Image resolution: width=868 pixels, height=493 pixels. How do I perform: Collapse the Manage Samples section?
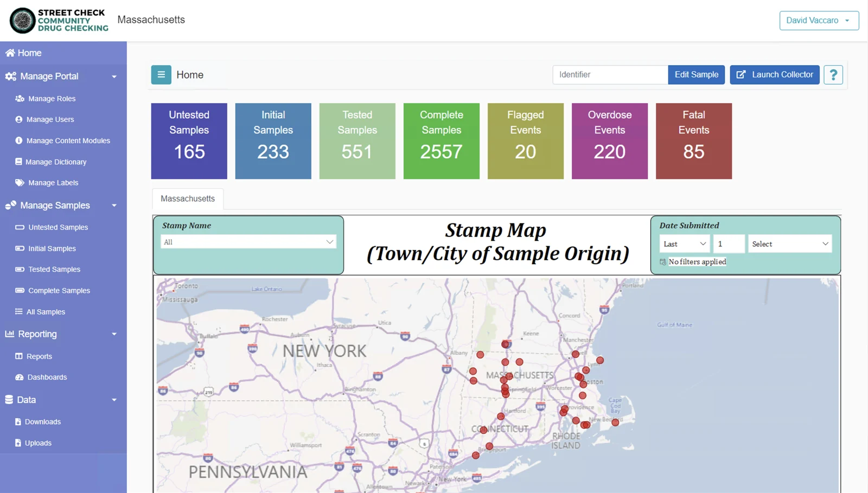[x=114, y=206]
